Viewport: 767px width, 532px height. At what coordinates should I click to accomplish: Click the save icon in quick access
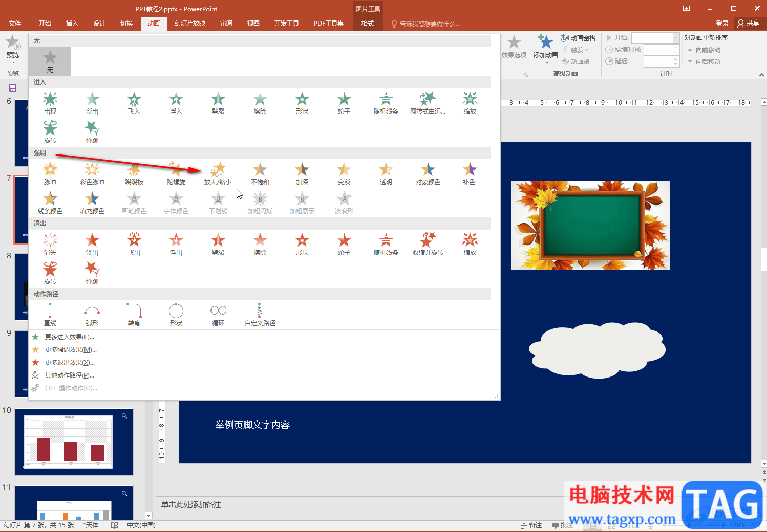coord(13,88)
